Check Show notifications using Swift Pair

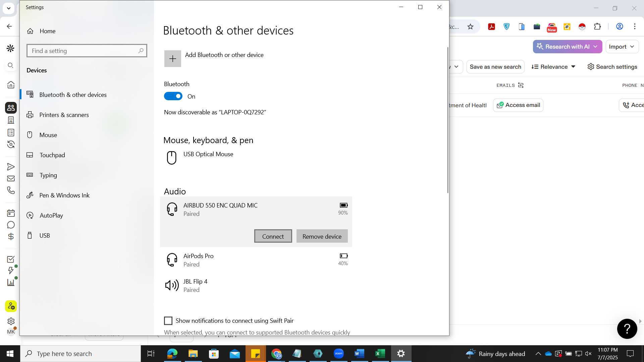coord(168,321)
